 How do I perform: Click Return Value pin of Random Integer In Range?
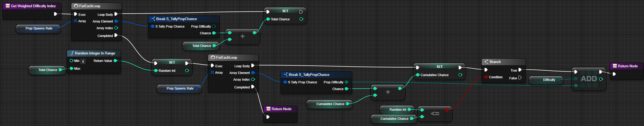coord(115,61)
